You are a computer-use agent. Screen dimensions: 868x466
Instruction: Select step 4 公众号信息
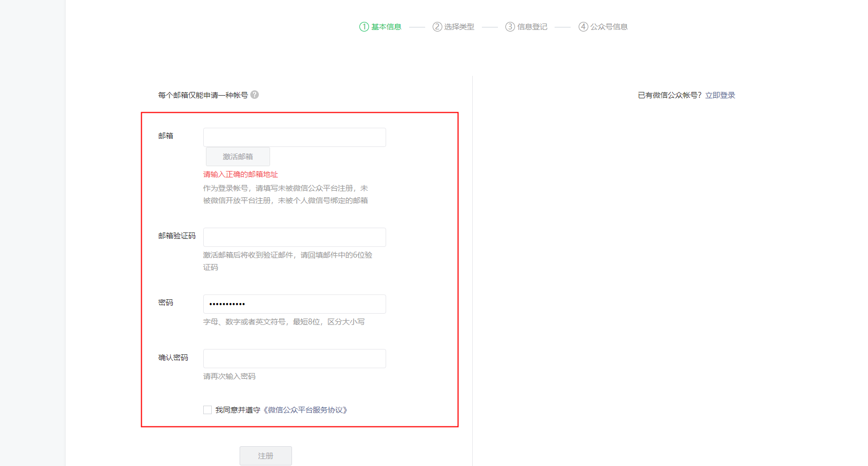point(603,27)
